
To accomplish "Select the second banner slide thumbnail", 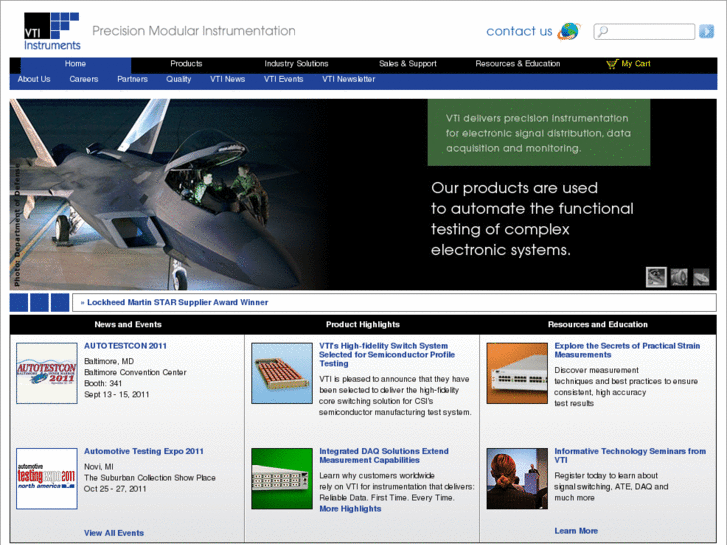I will pyautogui.click(x=679, y=277).
